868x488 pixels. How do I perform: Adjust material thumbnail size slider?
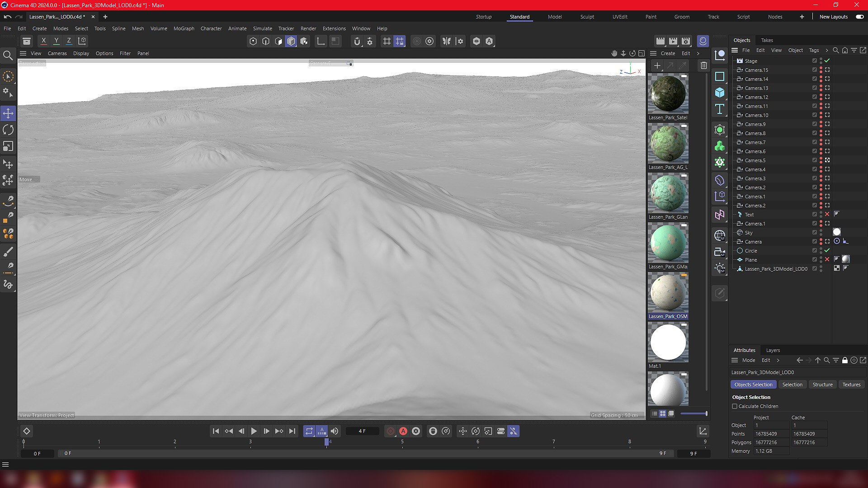(694, 413)
